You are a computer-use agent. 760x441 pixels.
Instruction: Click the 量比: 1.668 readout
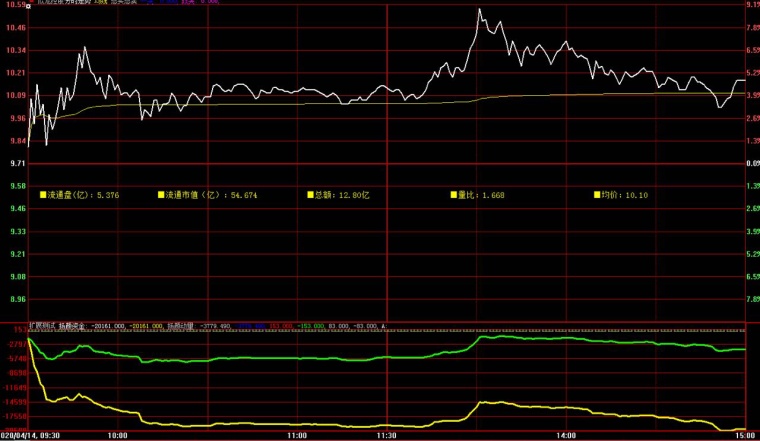coord(480,196)
